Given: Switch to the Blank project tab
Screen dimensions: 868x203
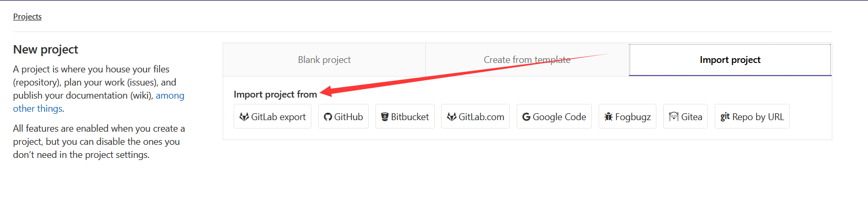Looking at the screenshot, I should (325, 60).
